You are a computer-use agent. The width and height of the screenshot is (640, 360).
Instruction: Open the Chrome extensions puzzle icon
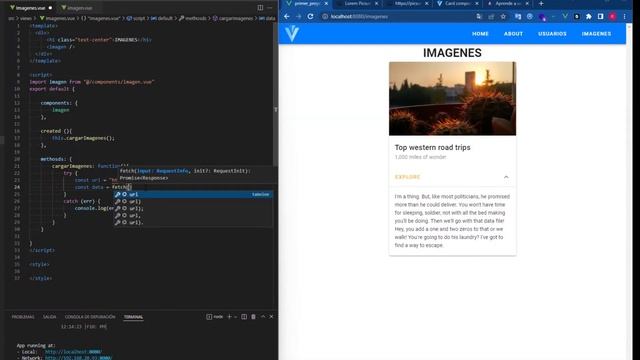point(589,16)
